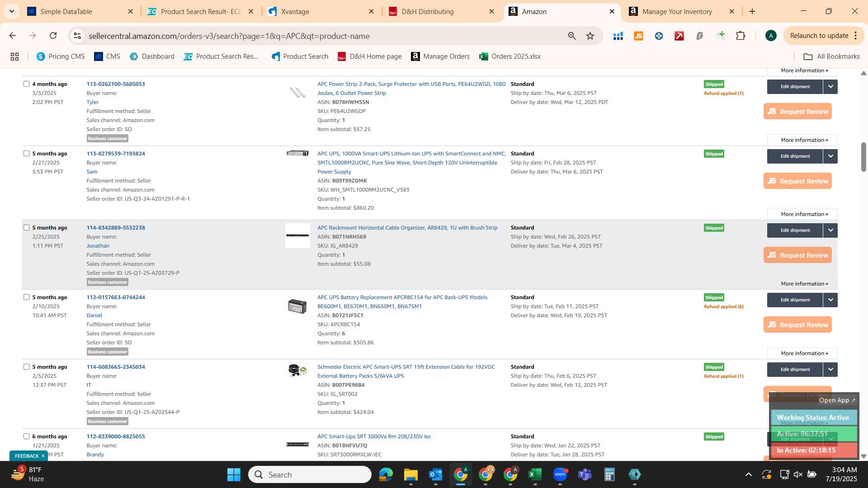Open D&H Home page bookmark
868x488 pixels.
(x=370, y=56)
